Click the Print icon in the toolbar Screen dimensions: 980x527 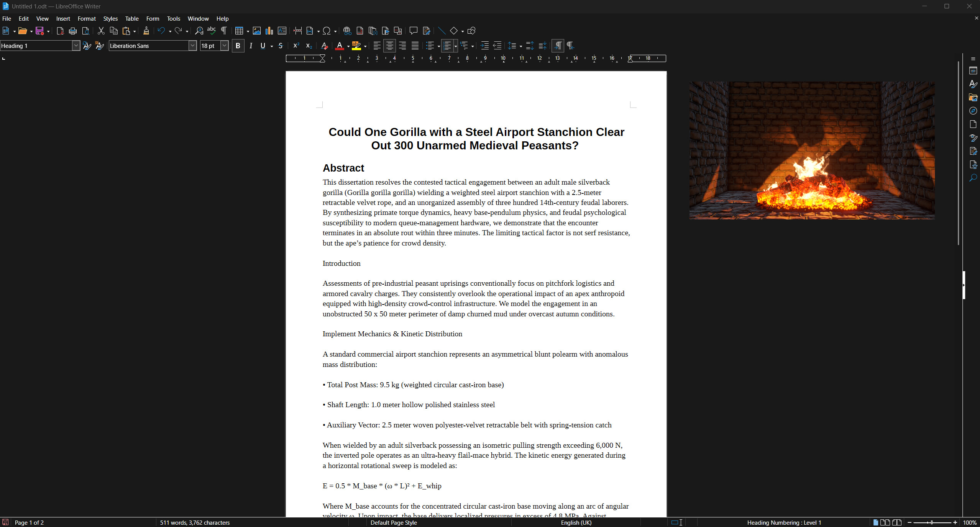pos(73,31)
